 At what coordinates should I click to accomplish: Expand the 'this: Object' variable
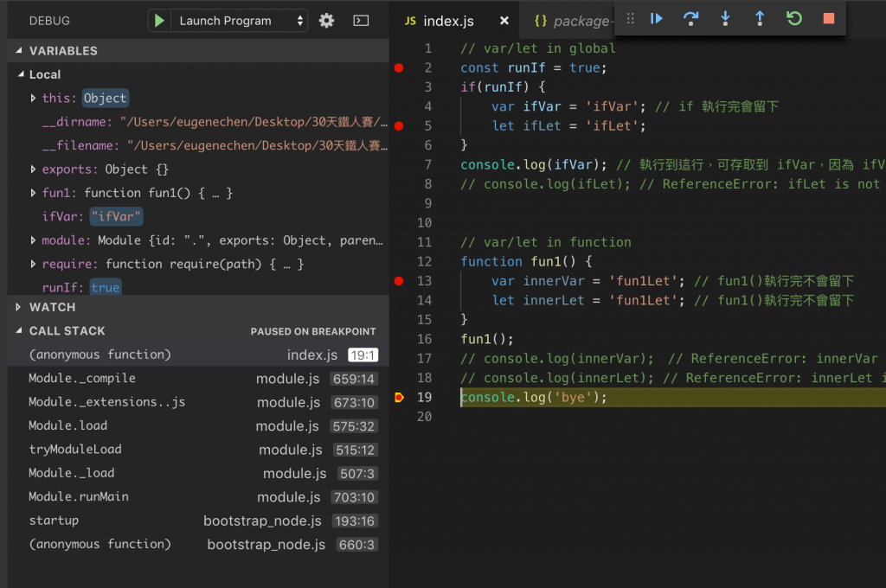33,99
